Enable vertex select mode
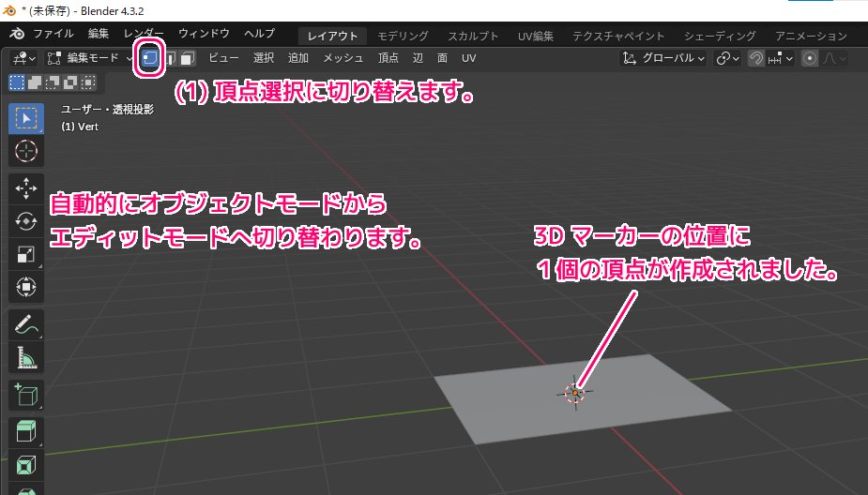868x495 pixels. (150, 57)
